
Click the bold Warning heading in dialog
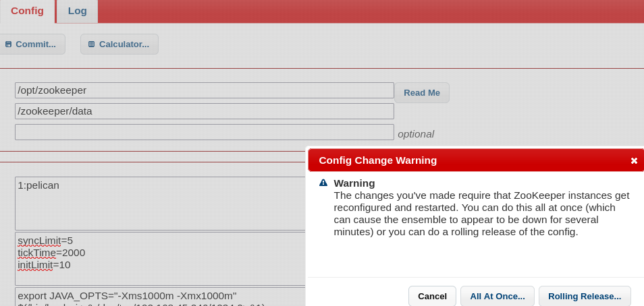coord(354,183)
